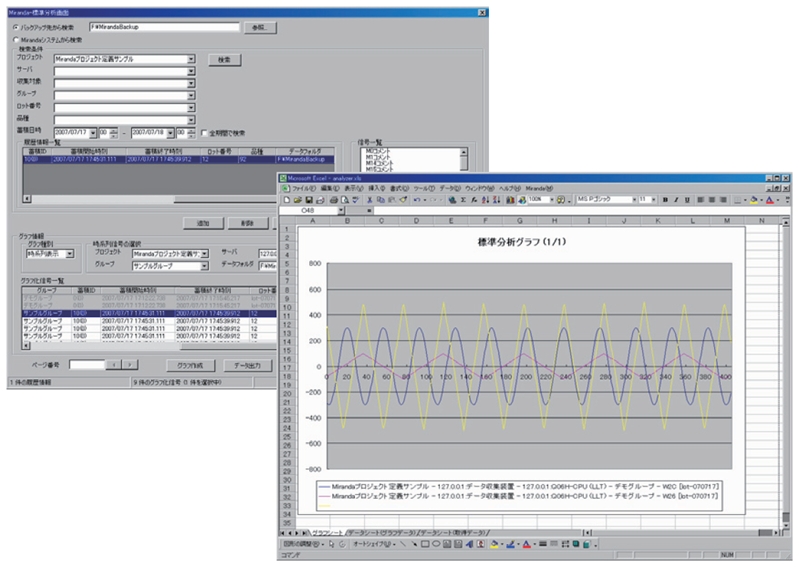Select the Oval shape in drawing toolbar

point(435,544)
